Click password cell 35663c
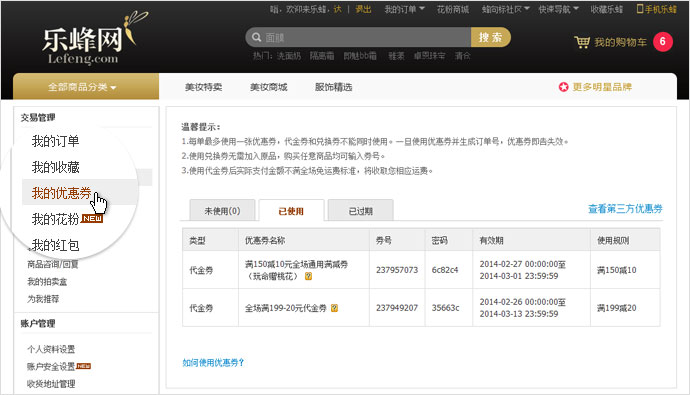The width and height of the screenshot is (690, 395). click(x=445, y=308)
